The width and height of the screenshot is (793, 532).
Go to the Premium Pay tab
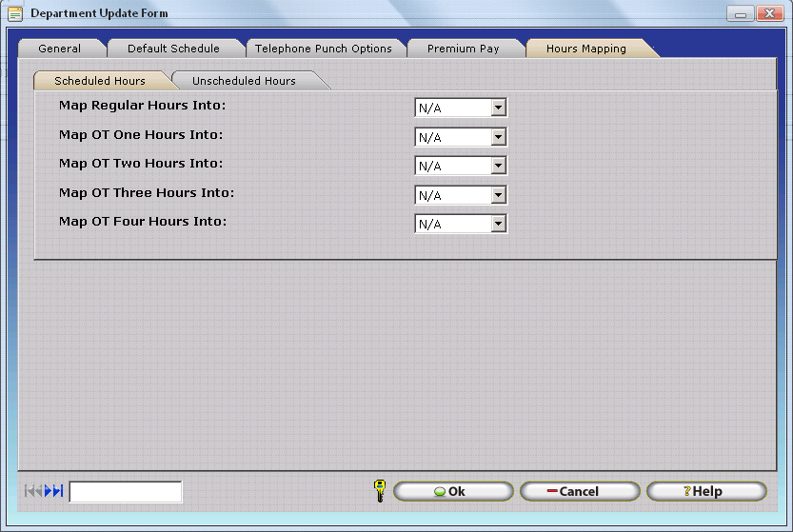(463, 49)
